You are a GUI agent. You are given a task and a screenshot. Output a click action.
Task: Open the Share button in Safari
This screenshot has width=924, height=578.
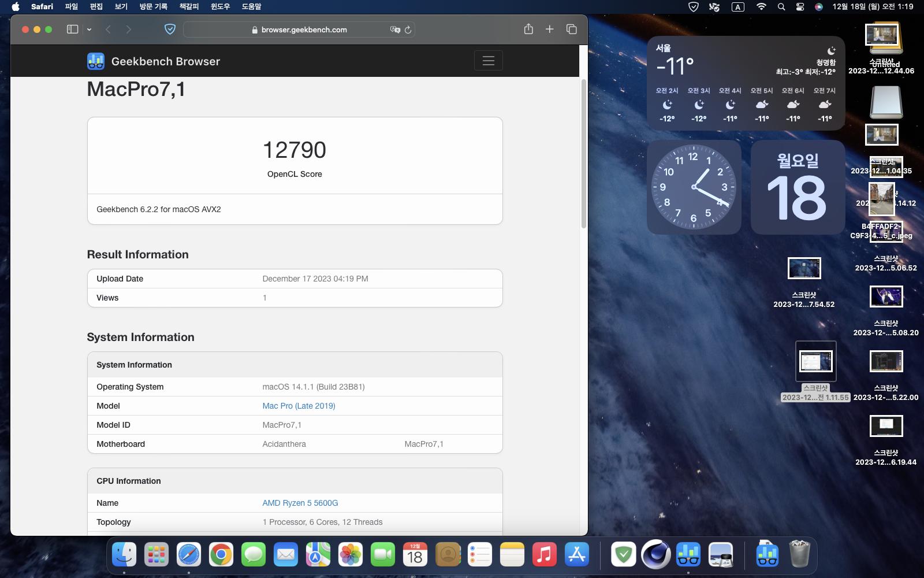tap(528, 29)
